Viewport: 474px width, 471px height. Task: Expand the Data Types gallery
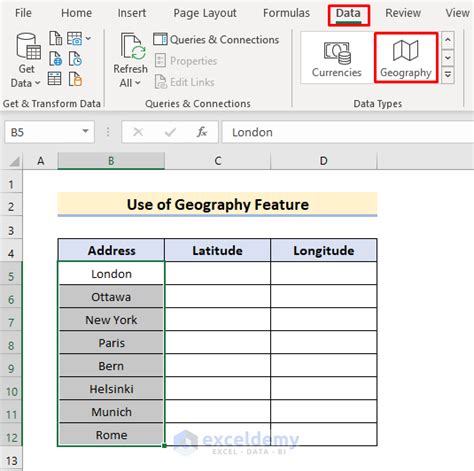click(x=448, y=74)
